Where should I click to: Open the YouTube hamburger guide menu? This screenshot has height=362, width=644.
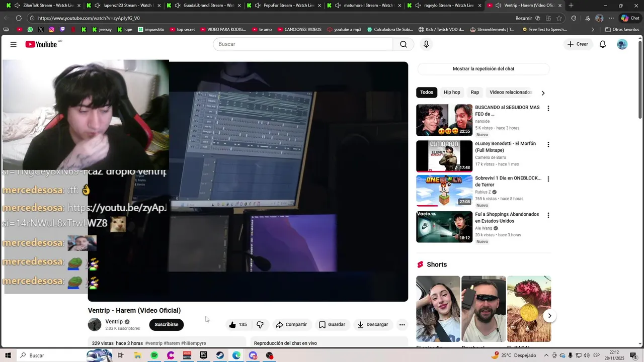[14, 44]
